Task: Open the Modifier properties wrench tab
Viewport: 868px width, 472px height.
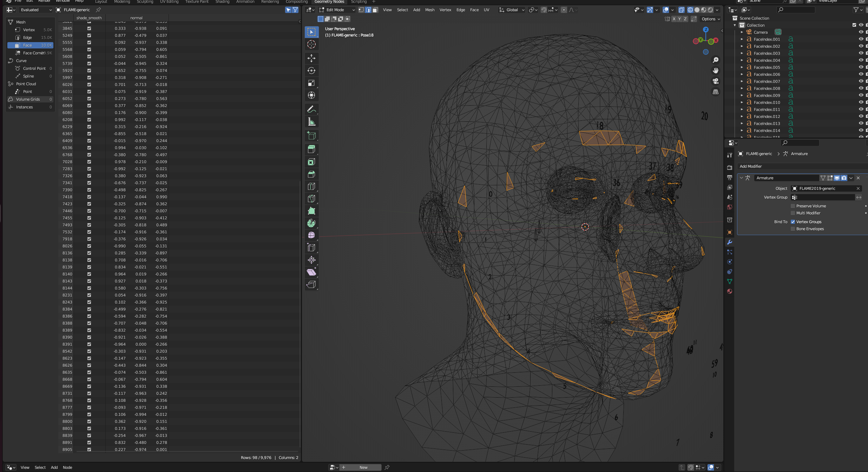Action: point(730,242)
